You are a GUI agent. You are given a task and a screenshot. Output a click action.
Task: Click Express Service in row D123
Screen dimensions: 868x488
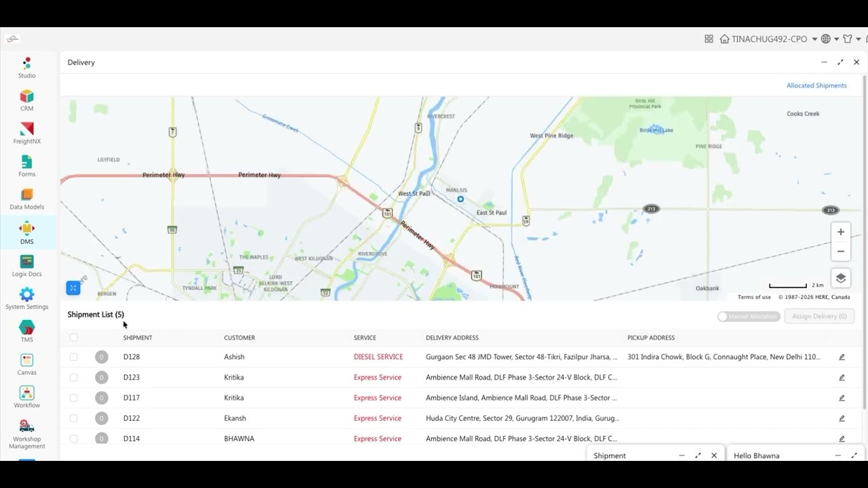[x=378, y=378]
